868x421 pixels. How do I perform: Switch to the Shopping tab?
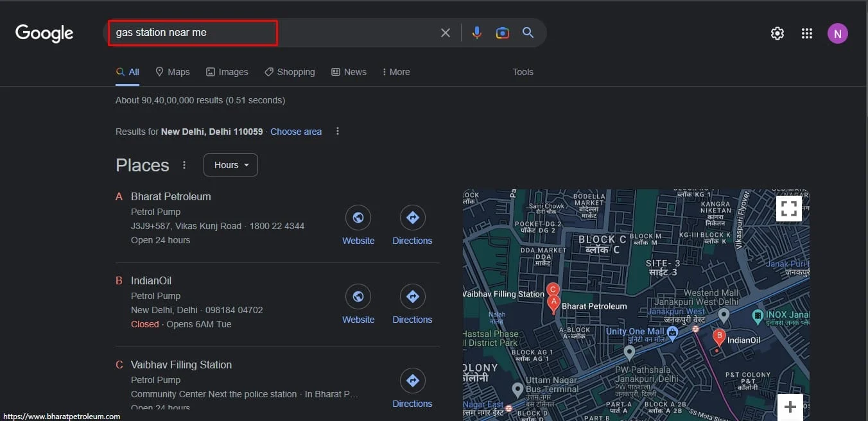[x=290, y=72]
